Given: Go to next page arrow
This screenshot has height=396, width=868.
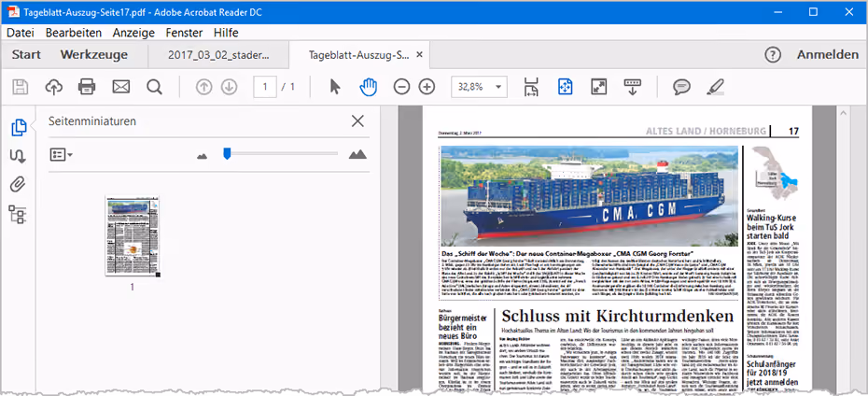Looking at the screenshot, I should point(229,87).
